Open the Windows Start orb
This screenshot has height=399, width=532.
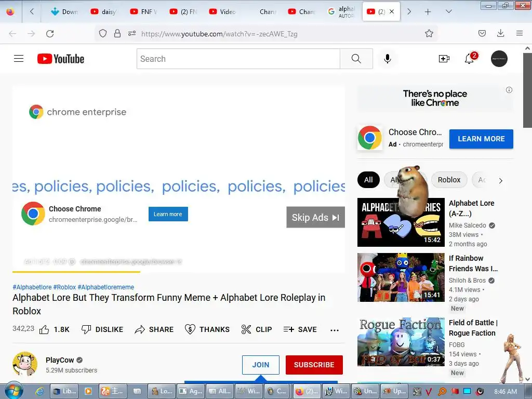(14, 391)
